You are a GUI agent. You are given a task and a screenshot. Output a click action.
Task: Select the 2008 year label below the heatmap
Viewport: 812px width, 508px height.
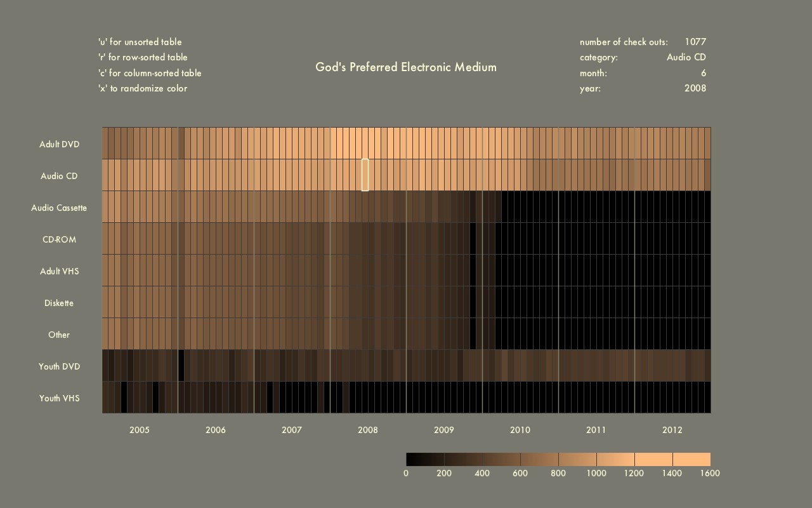pyautogui.click(x=368, y=430)
